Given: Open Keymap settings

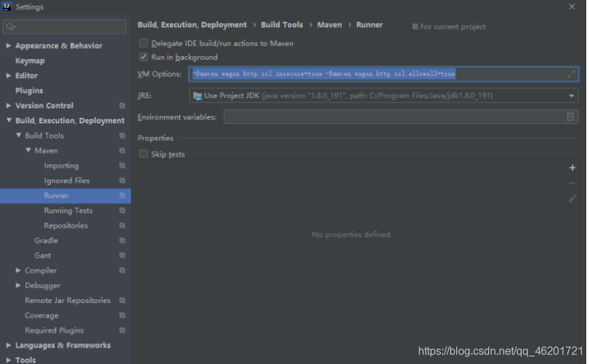Looking at the screenshot, I should (x=30, y=60).
